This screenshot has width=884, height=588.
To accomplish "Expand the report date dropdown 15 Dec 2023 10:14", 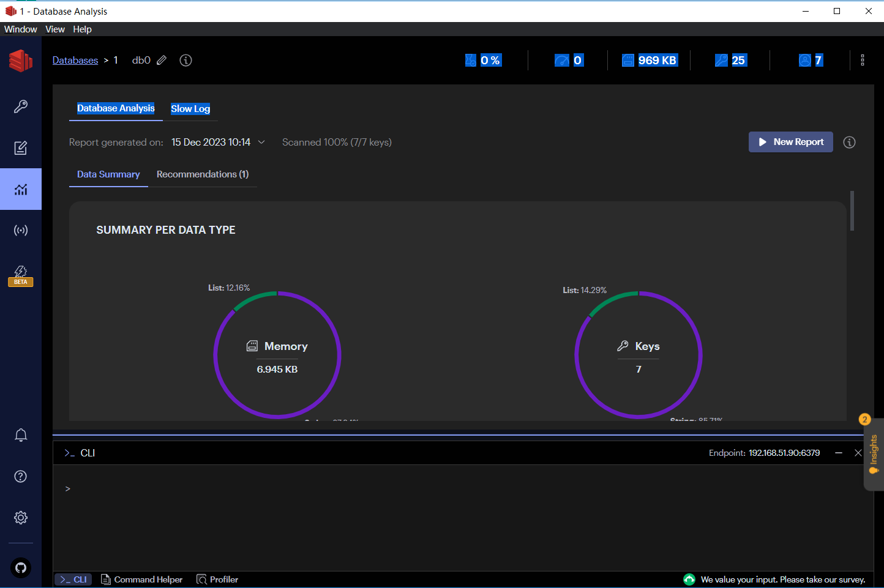I will (x=218, y=142).
